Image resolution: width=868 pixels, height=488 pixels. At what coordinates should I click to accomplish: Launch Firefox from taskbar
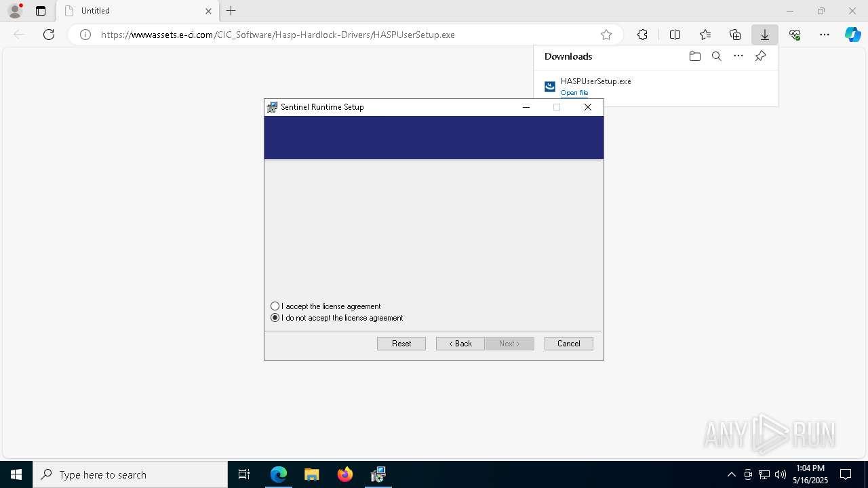click(345, 474)
